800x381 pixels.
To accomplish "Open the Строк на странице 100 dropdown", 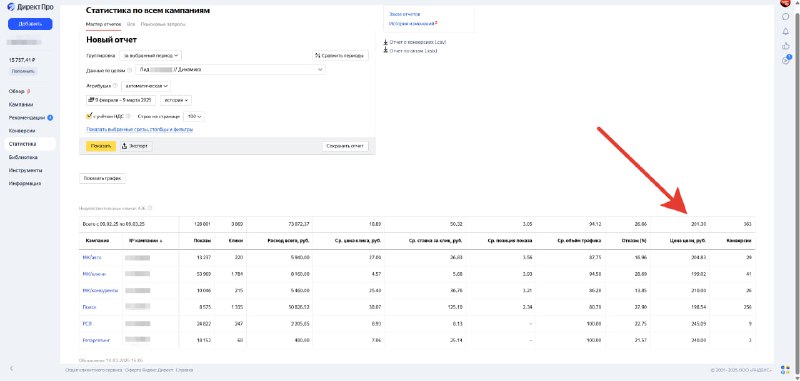I will tap(194, 116).
